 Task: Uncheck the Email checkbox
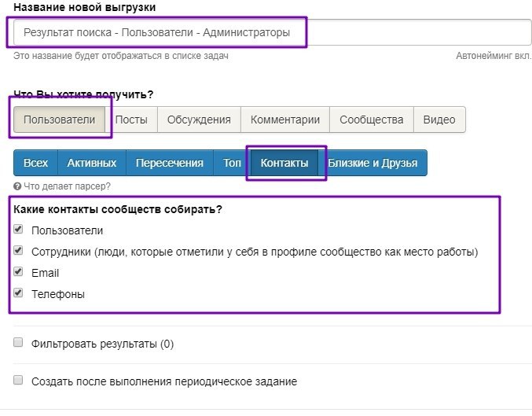[x=18, y=272]
